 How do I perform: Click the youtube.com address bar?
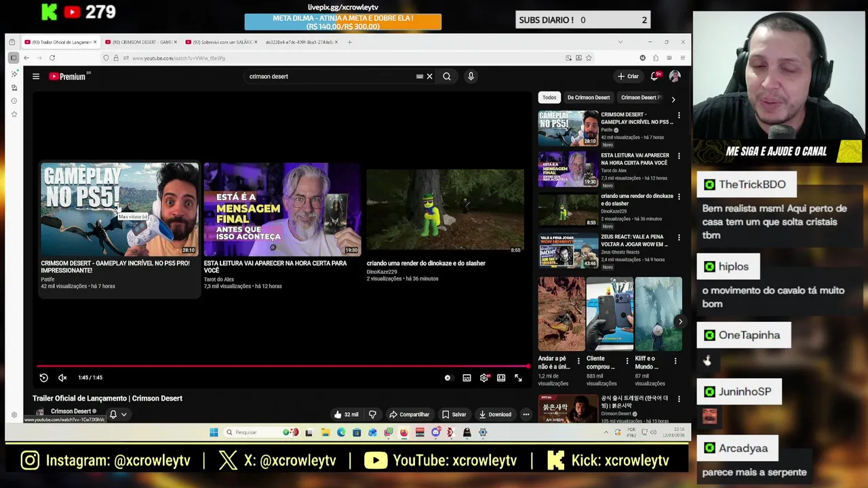tap(346, 58)
